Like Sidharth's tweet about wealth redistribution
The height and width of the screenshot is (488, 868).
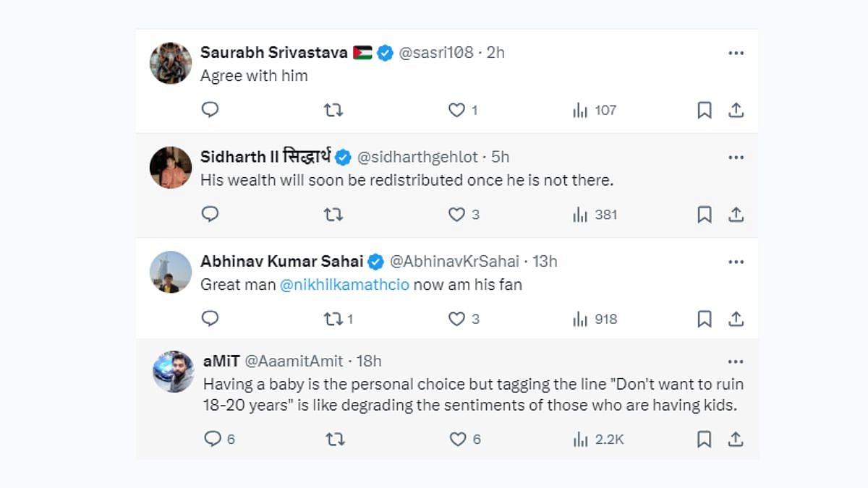point(456,215)
